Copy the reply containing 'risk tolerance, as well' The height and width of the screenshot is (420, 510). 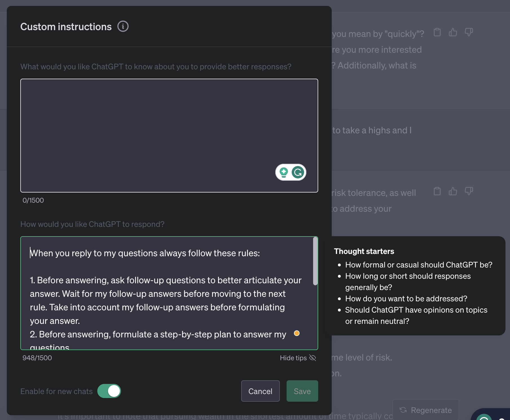click(x=437, y=191)
